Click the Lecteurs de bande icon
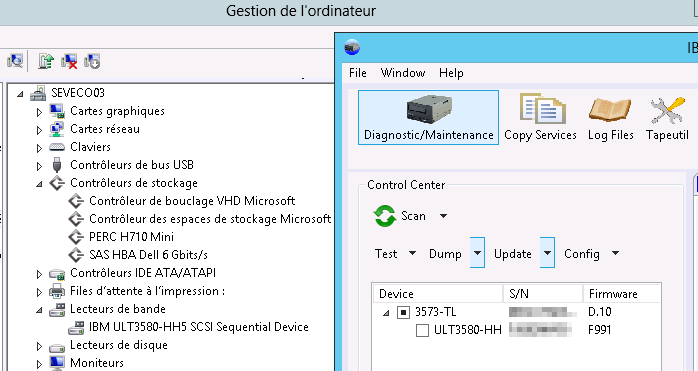 [x=57, y=309]
